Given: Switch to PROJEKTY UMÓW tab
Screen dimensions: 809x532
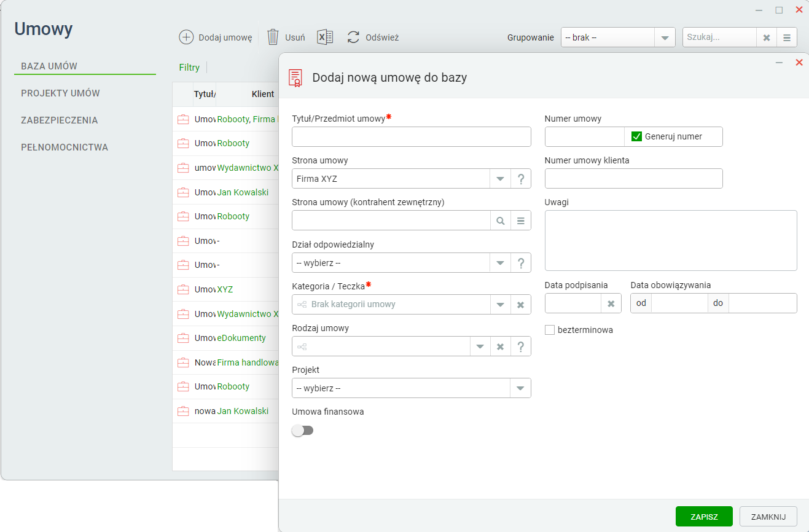Looking at the screenshot, I should (60, 93).
